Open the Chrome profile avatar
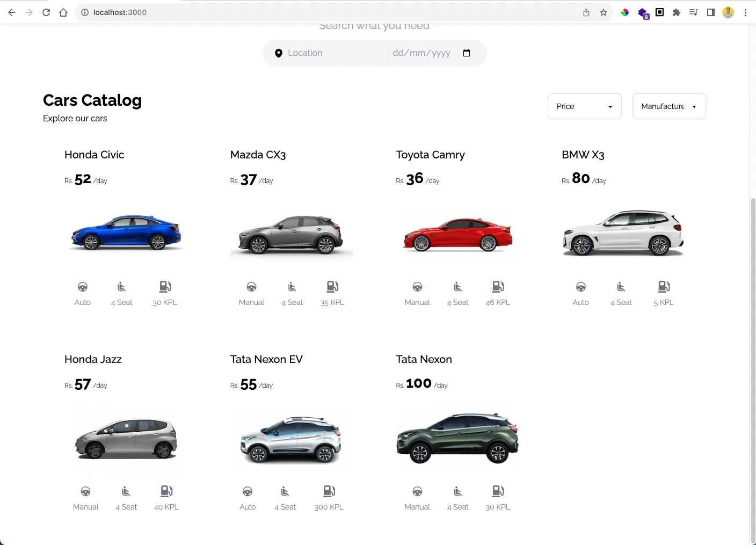Image resolution: width=756 pixels, height=545 pixels. coord(728,12)
